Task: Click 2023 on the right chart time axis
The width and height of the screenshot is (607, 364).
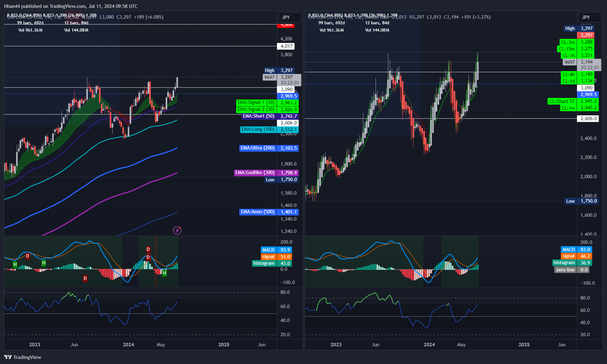Action: coord(336,345)
